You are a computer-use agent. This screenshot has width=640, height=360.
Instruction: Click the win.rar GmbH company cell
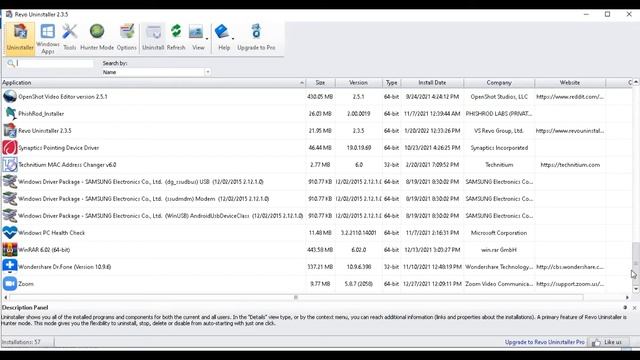point(499,250)
